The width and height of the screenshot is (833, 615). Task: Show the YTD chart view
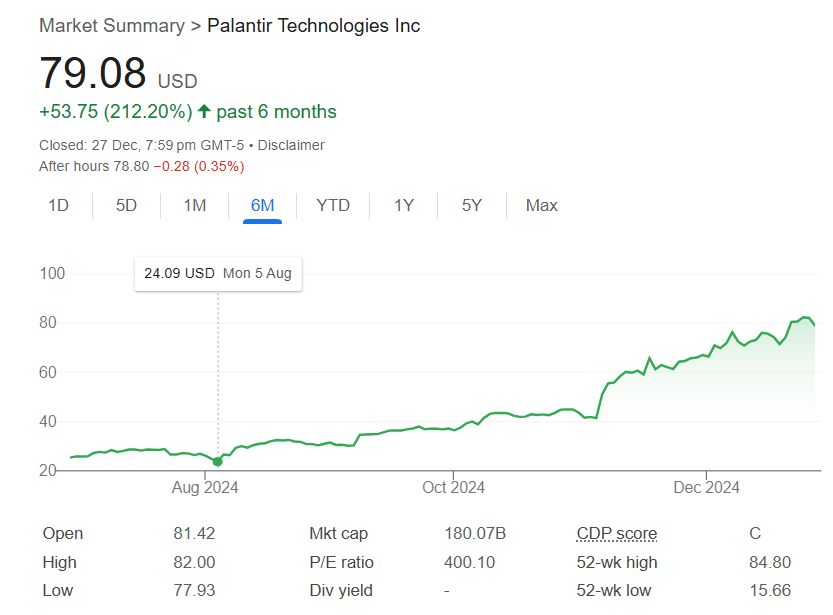[x=333, y=206]
